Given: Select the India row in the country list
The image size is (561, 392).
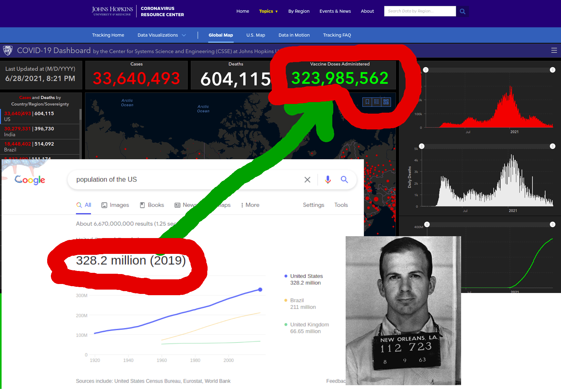Looking at the screenshot, I should point(40,132).
